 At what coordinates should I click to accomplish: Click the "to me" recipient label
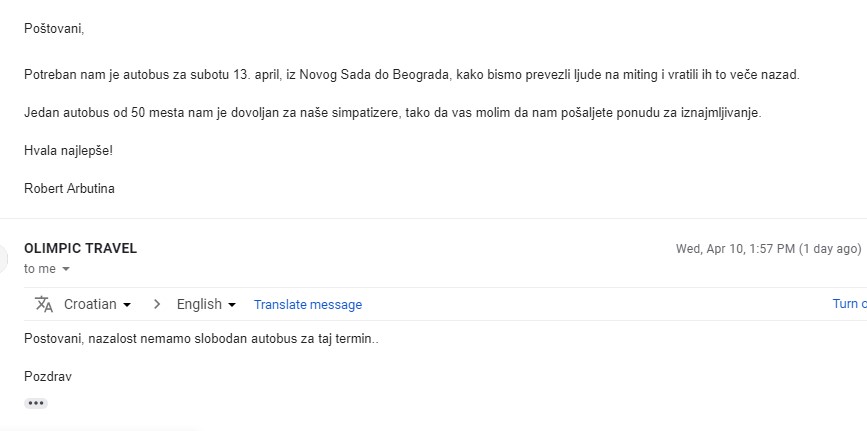pyautogui.click(x=40, y=269)
